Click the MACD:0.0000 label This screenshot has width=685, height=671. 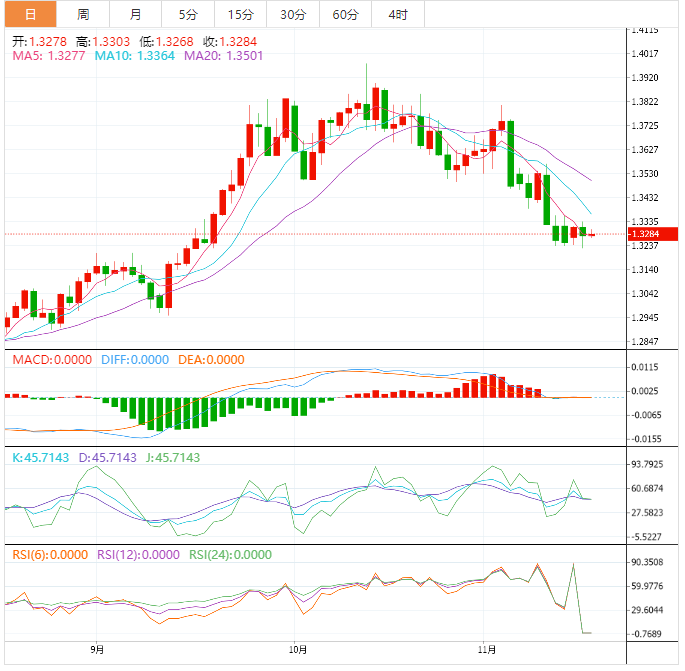coord(52,360)
